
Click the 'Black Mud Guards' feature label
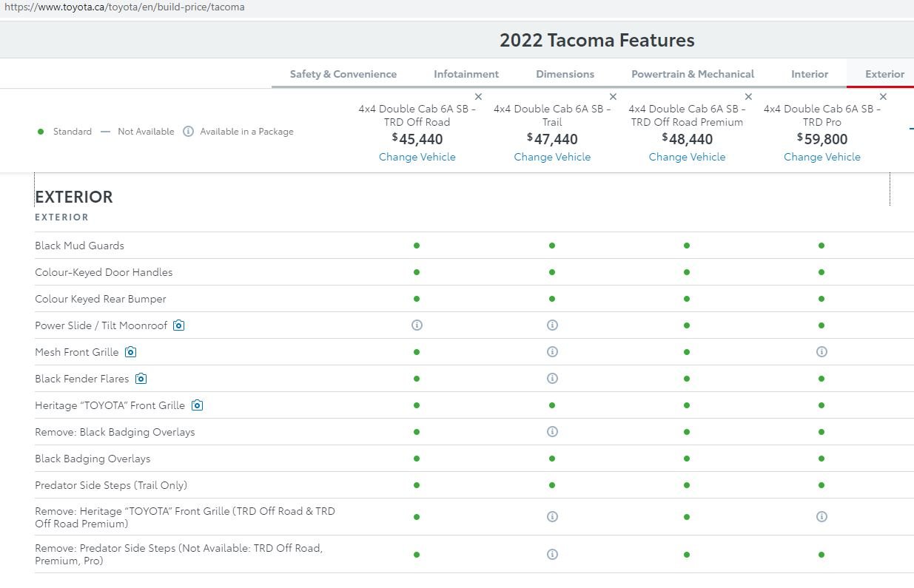[79, 246]
